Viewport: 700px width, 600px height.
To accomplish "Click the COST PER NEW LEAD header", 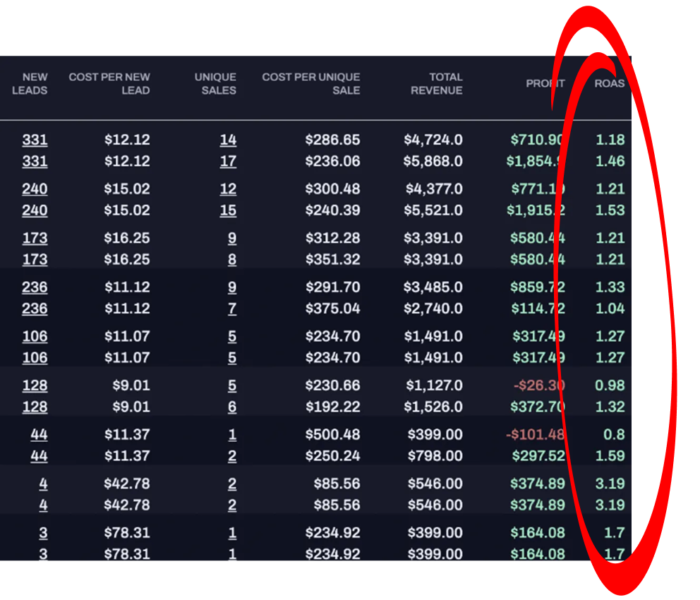I will [x=109, y=83].
